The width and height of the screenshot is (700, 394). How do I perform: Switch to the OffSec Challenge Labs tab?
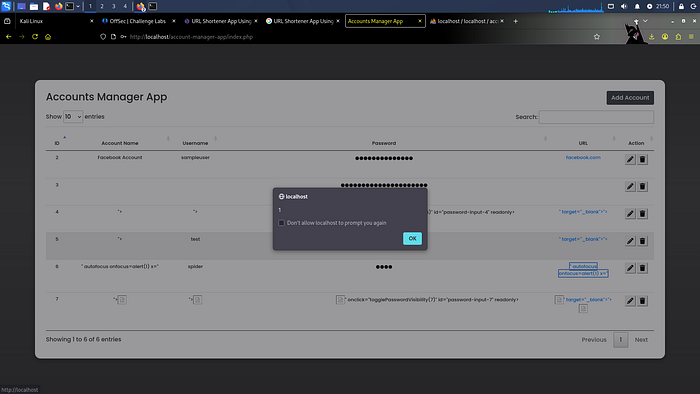(138, 21)
